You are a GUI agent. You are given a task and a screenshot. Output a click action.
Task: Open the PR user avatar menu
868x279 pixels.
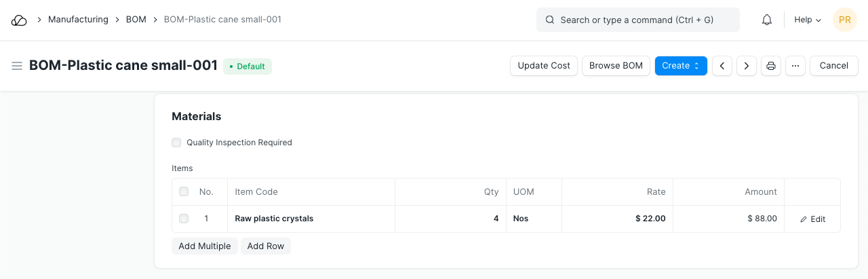click(844, 20)
